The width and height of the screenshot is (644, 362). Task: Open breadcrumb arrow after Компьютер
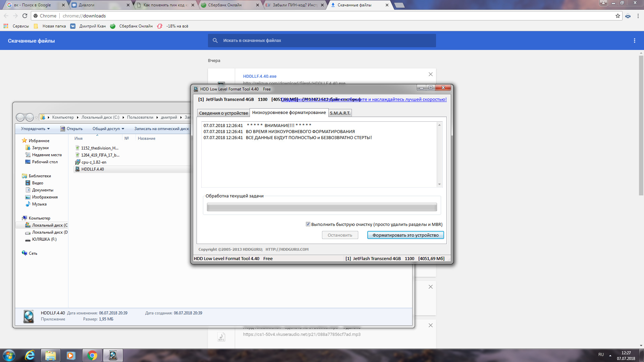click(x=78, y=117)
